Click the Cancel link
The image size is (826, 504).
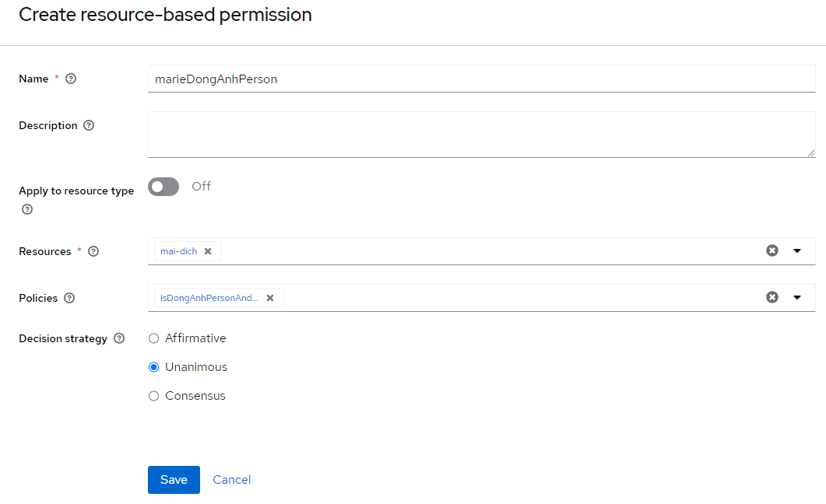pyautogui.click(x=231, y=480)
